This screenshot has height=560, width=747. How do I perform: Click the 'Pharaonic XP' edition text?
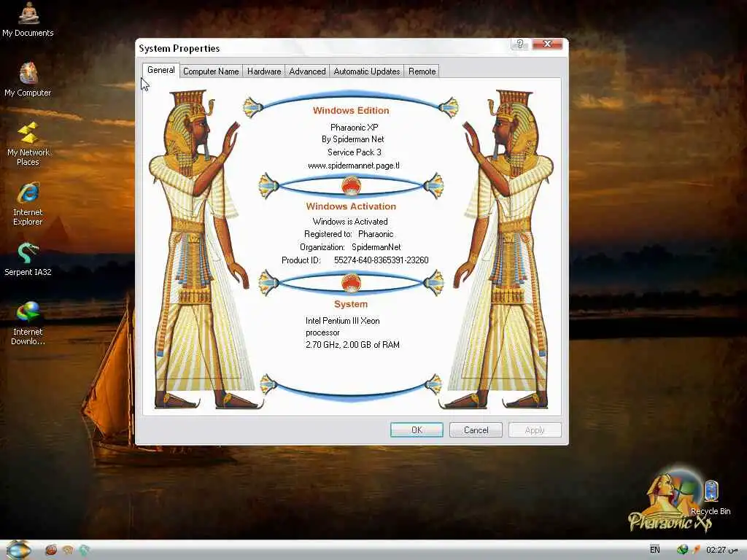tap(354, 128)
